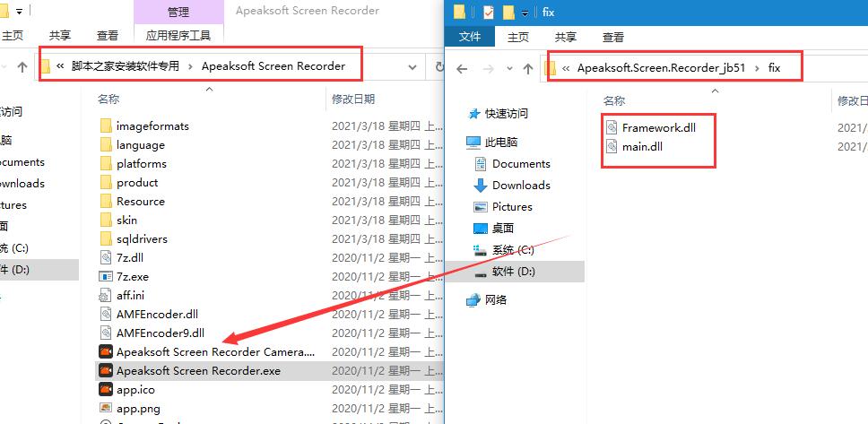The image size is (868, 424).
Task: Click Apeaksoft.Screen.Recorder_jb51 breadcrumb in address bar
Action: coord(661,68)
